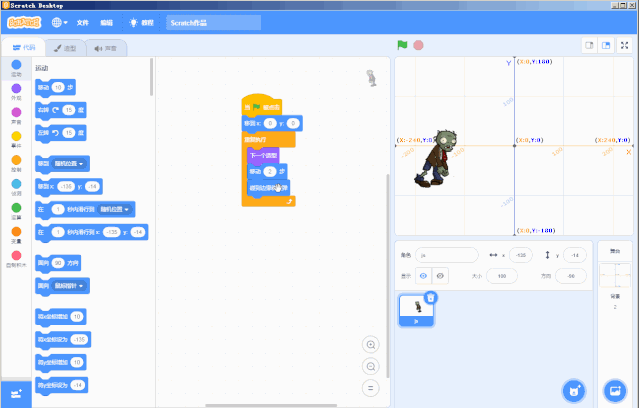The width and height of the screenshot is (639, 408).
Task: Click x value 0 in workspace go-to block
Action: tap(270, 124)
